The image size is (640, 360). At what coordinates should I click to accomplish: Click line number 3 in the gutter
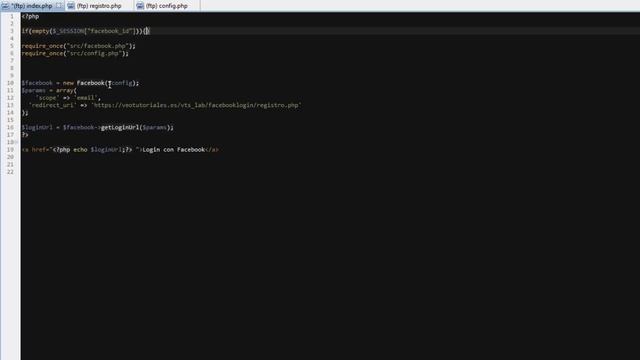tap(12, 31)
